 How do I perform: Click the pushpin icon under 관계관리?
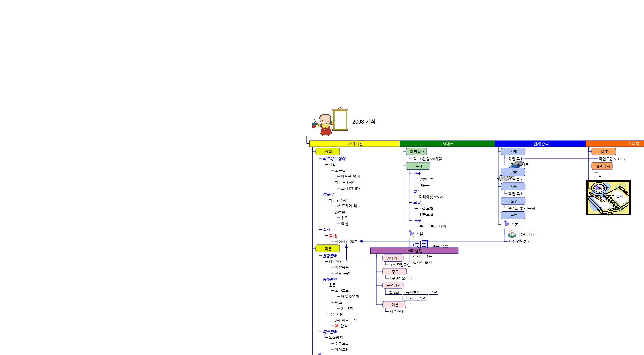(x=506, y=224)
